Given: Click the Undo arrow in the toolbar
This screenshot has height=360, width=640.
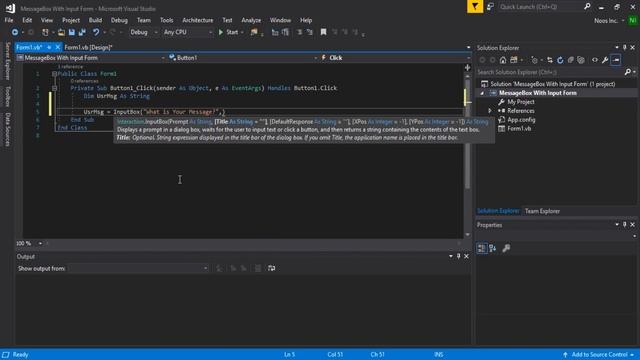Looking at the screenshot, I should click(96, 32).
